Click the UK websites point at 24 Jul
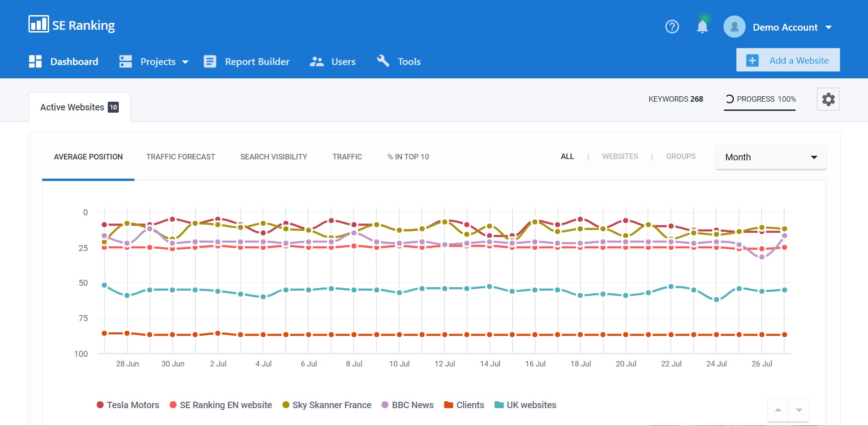The image size is (868, 426). 716,300
